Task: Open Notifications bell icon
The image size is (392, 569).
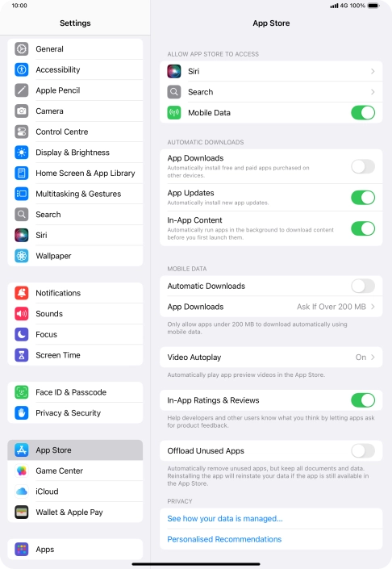Action: [x=22, y=292]
